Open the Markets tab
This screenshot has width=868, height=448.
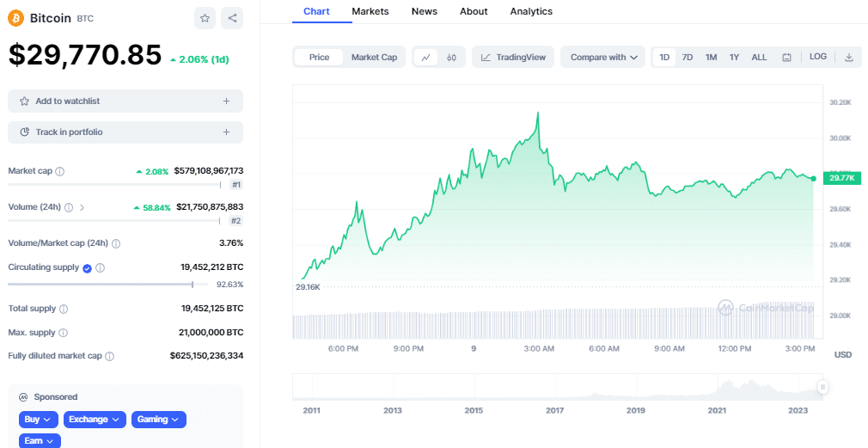coord(370,11)
